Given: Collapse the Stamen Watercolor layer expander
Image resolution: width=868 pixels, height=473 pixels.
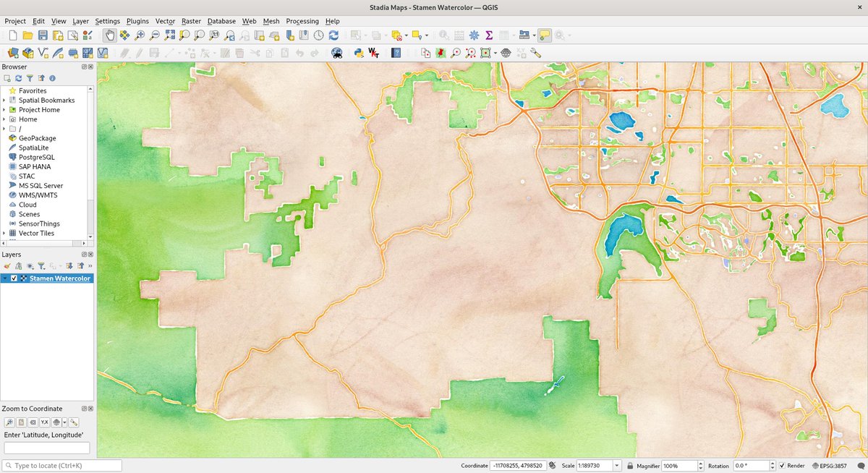Looking at the screenshot, I should (5, 278).
